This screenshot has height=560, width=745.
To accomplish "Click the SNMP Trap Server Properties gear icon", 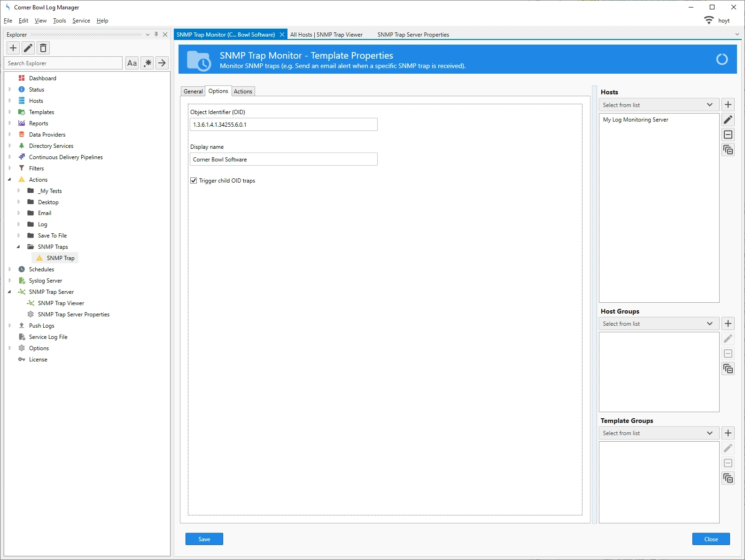I will click(x=31, y=314).
